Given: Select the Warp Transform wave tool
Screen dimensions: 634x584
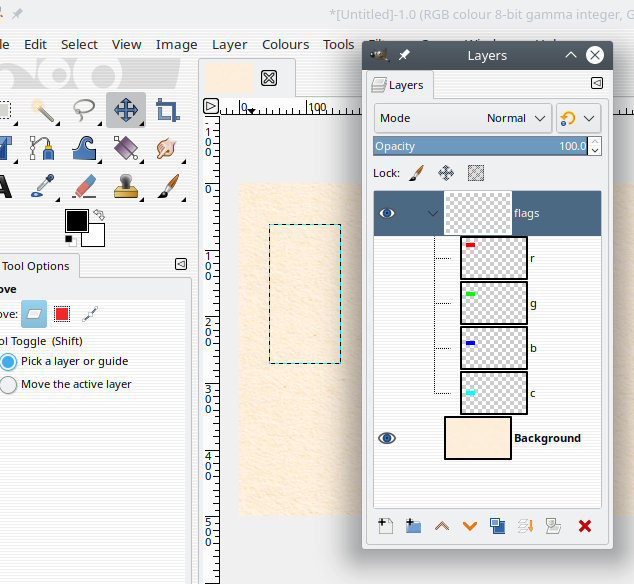Looking at the screenshot, I should 84,148.
